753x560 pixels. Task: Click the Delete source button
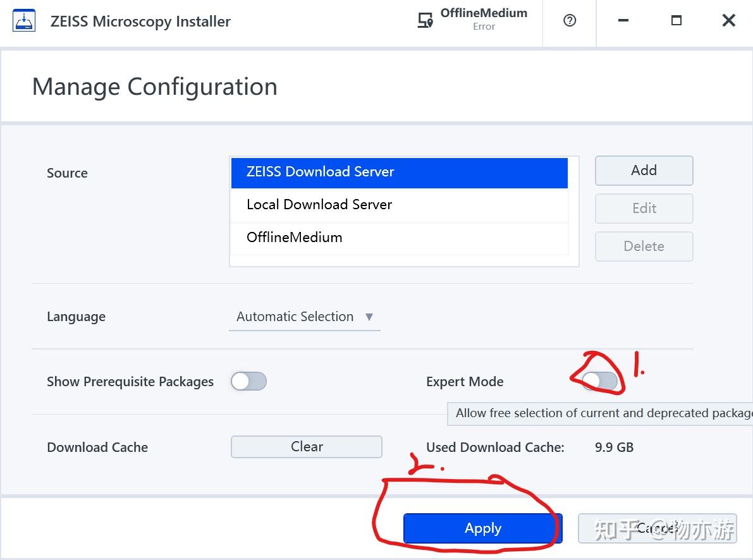644,247
